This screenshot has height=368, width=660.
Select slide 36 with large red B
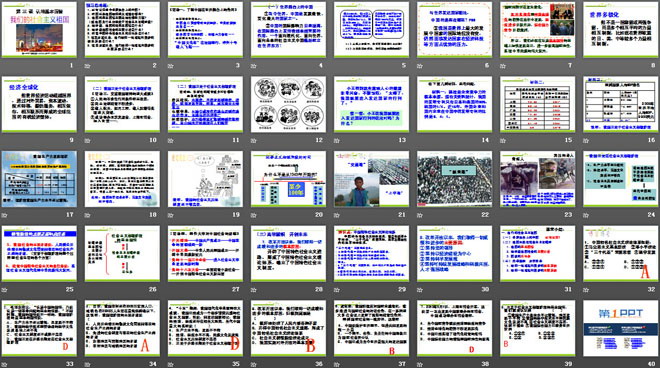pos(288,328)
